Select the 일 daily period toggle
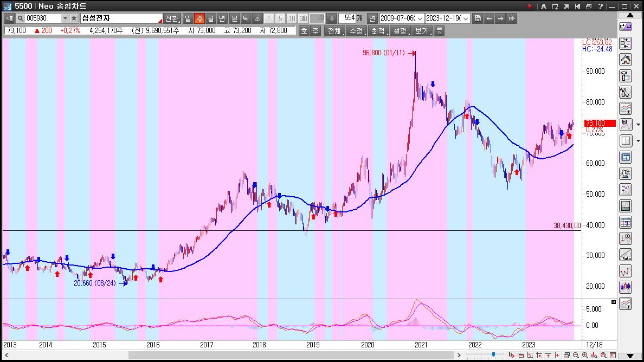644x362 pixels. [188, 18]
